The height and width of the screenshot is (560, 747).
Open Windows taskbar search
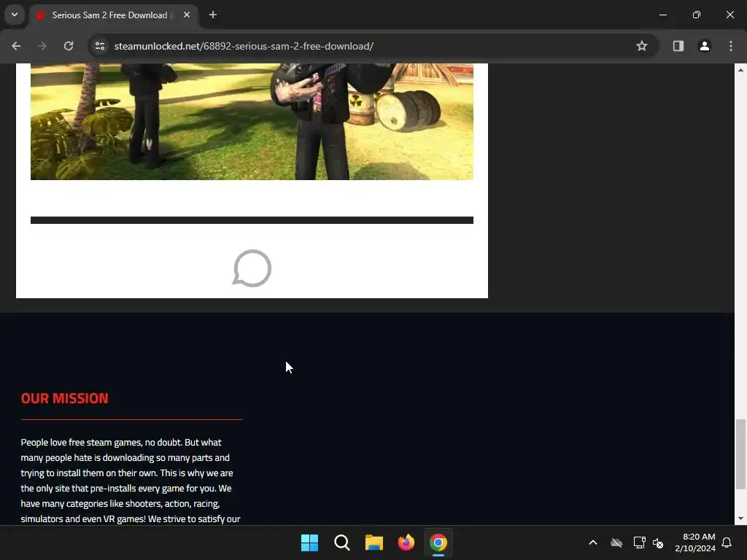342,542
